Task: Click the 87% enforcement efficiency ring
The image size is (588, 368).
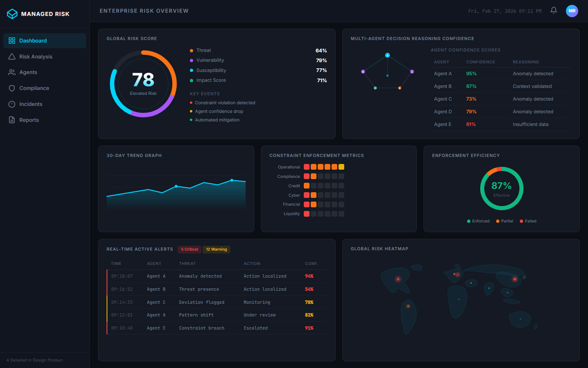Action: (x=502, y=188)
